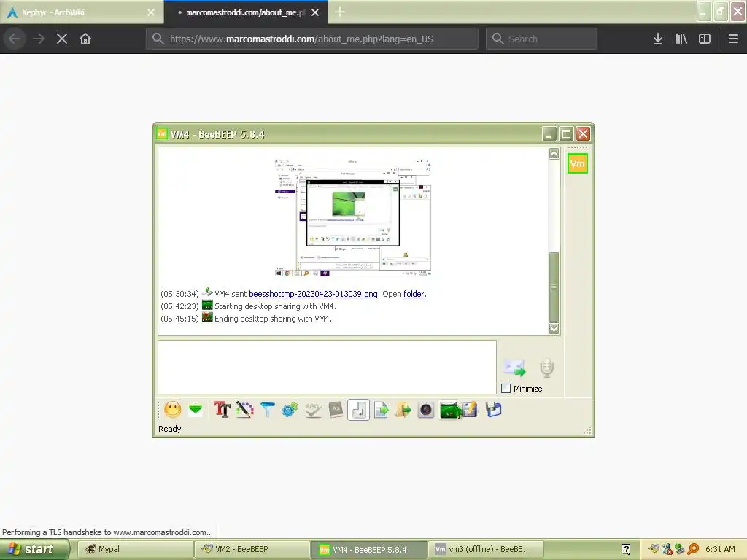Enable the Minimize checkbox
The height and width of the screenshot is (560, 747).
tap(506, 389)
